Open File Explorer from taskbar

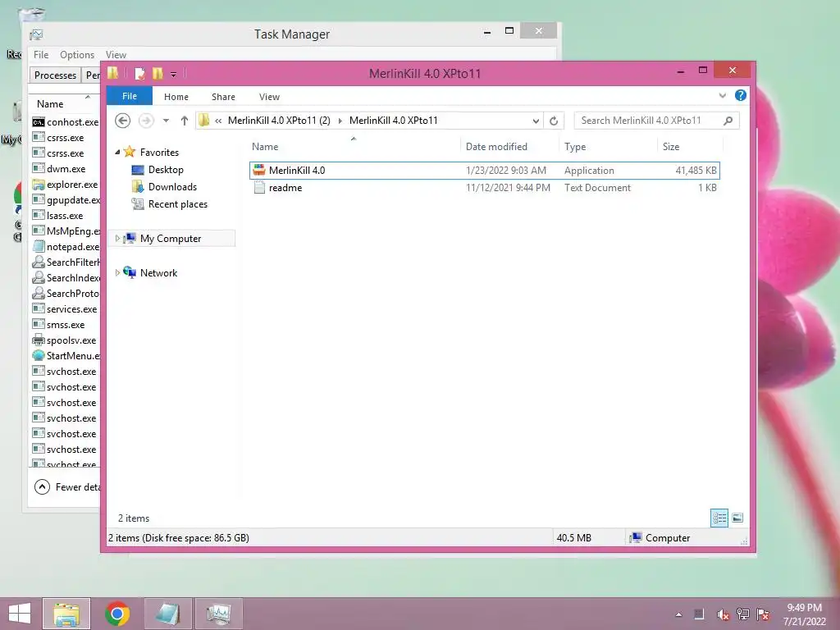(x=66, y=614)
